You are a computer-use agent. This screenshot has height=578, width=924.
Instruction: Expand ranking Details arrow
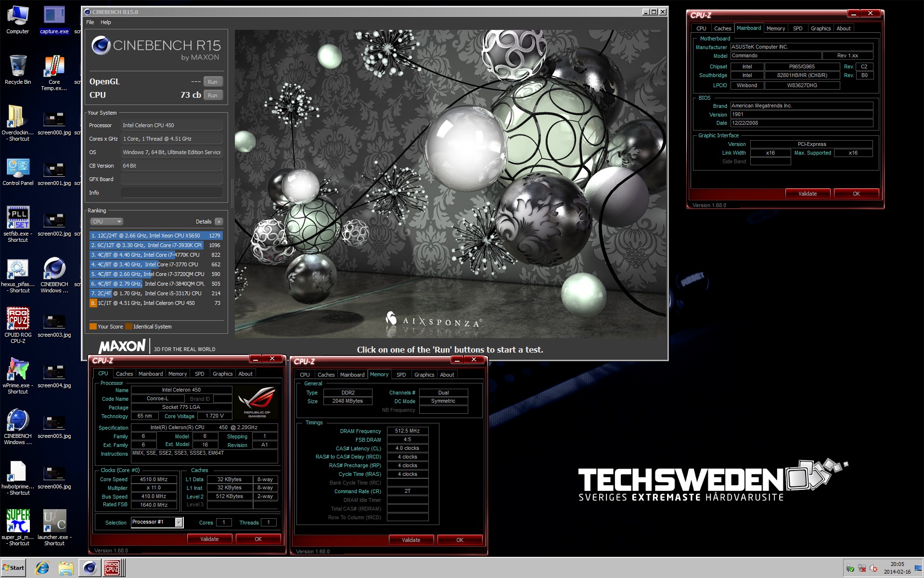coord(218,222)
